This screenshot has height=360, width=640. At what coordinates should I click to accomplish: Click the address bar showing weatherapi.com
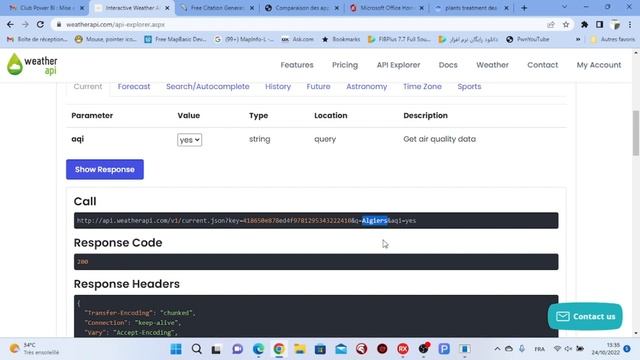302,24
